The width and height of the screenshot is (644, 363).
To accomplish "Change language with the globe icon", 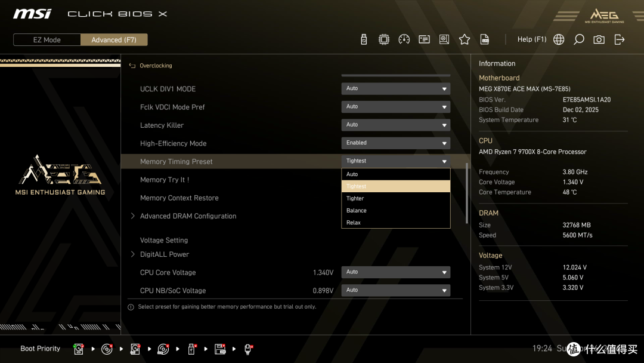I will click(x=559, y=39).
